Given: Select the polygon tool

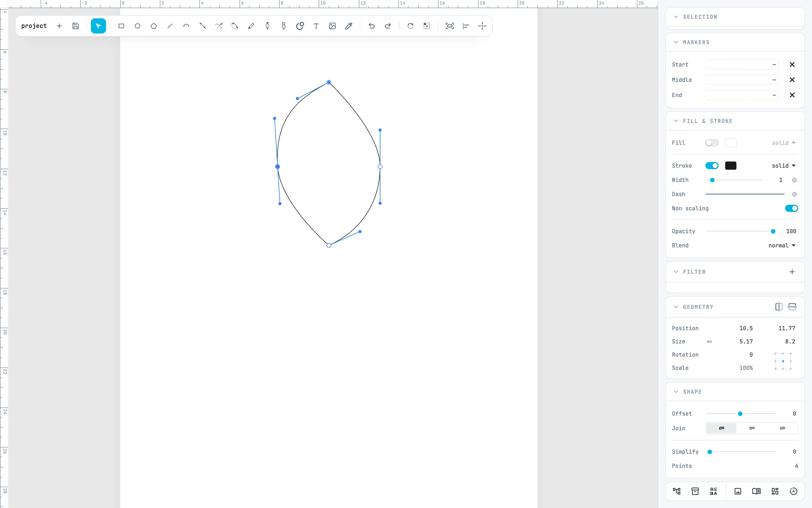Looking at the screenshot, I should [x=154, y=26].
